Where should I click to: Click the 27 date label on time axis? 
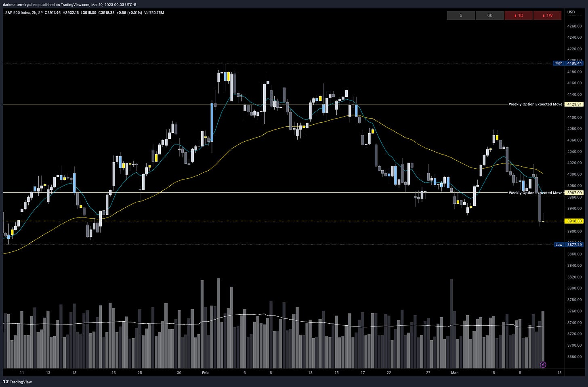(428, 372)
